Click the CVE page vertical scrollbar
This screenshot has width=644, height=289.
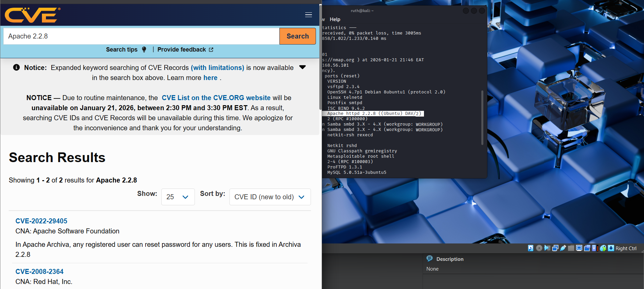320,57
